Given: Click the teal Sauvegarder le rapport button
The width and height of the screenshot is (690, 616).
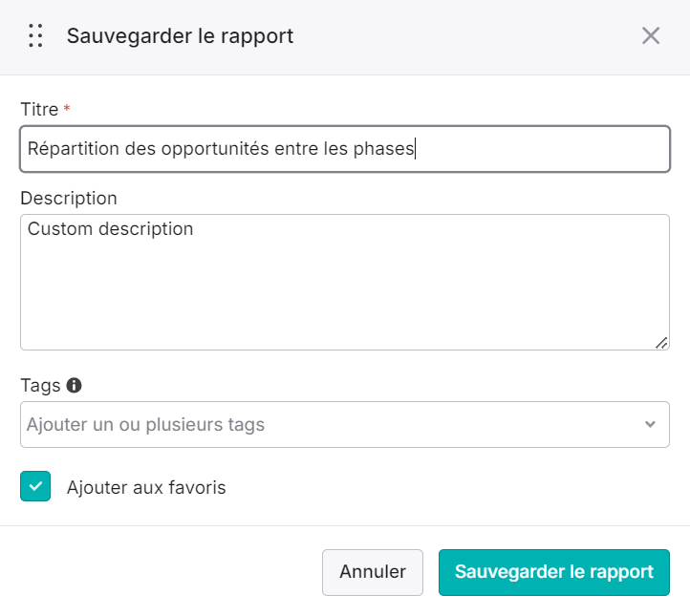Looking at the screenshot, I should coord(554,572).
